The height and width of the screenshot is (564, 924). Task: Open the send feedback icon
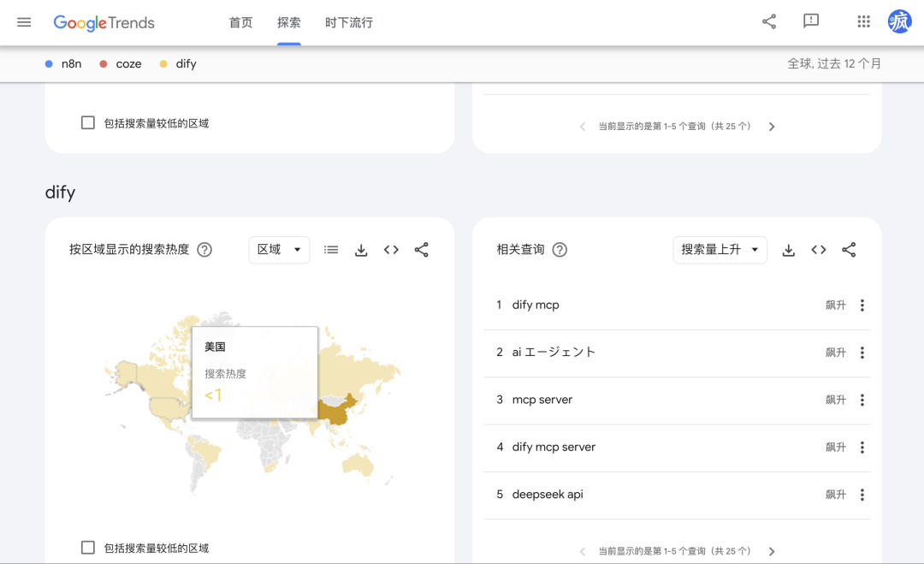(811, 22)
